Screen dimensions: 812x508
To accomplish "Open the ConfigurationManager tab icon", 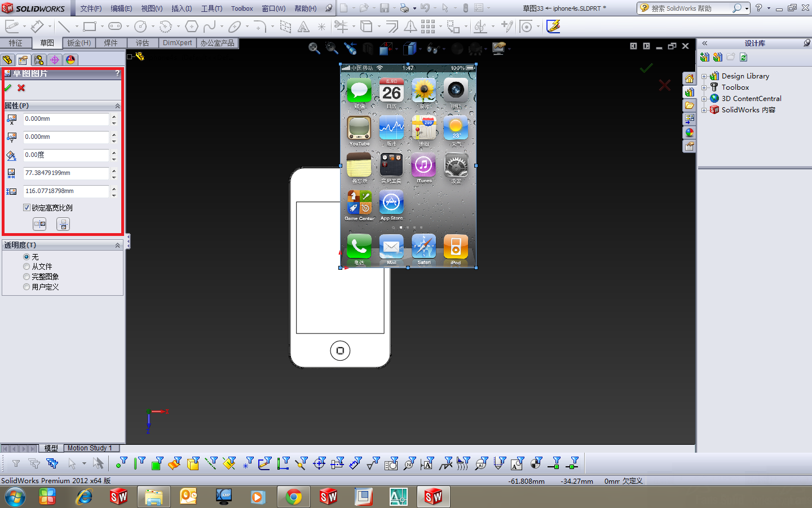I will click(39, 60).
